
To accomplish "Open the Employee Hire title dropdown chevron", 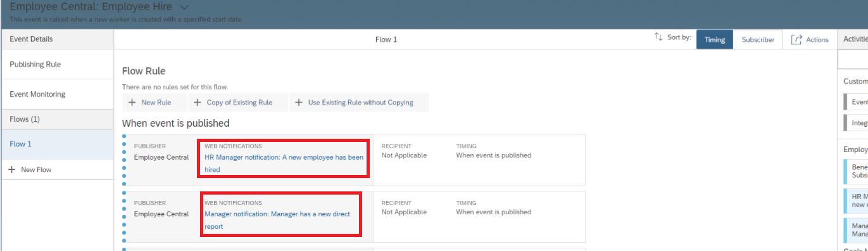I will [x=184, y=8].
